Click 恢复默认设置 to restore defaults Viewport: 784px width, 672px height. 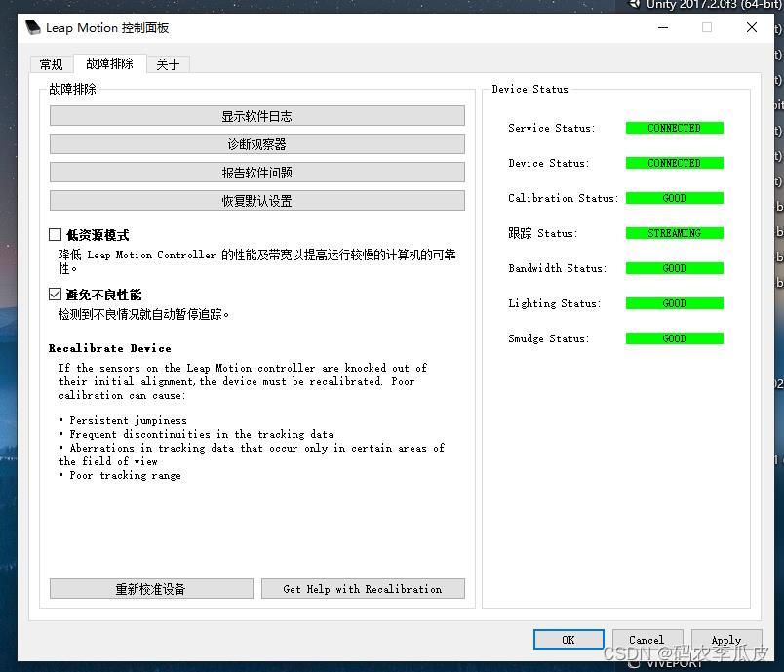click(257, 201)
